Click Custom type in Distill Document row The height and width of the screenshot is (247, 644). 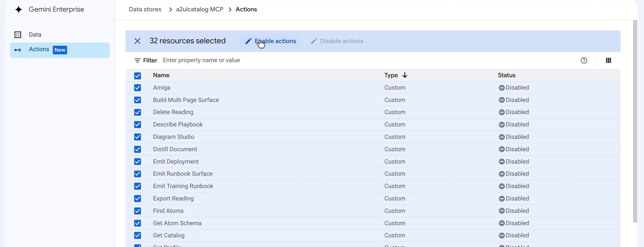[x=395, y=149]
